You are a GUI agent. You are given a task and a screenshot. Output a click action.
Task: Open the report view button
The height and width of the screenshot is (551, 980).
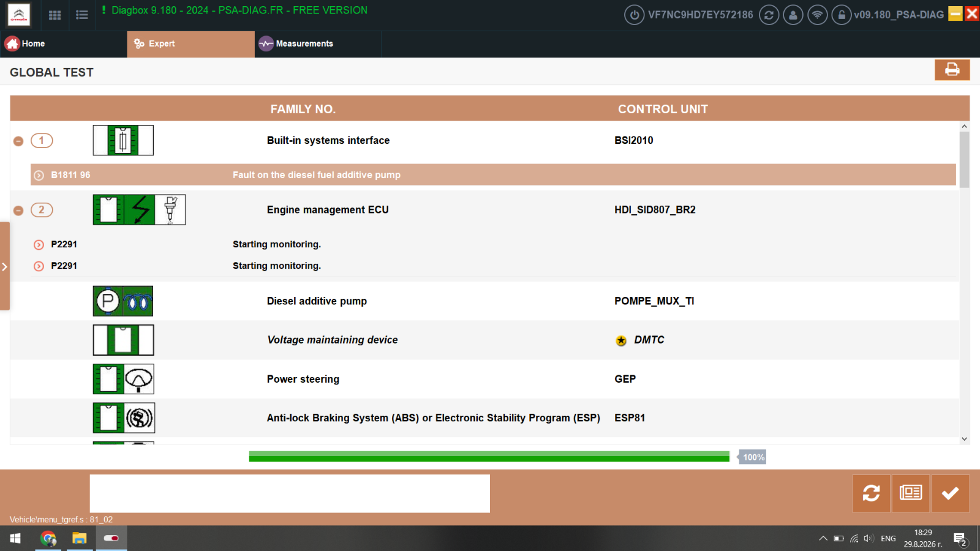tap(911, 493)
